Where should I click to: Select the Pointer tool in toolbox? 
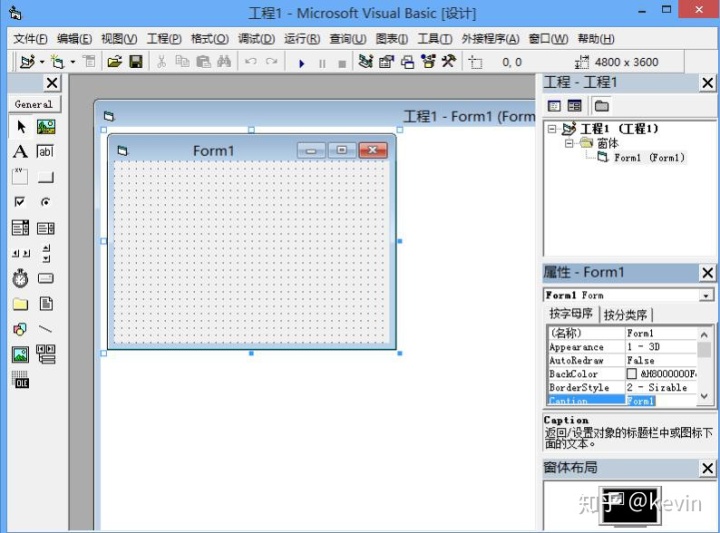(x=21, y=126)
